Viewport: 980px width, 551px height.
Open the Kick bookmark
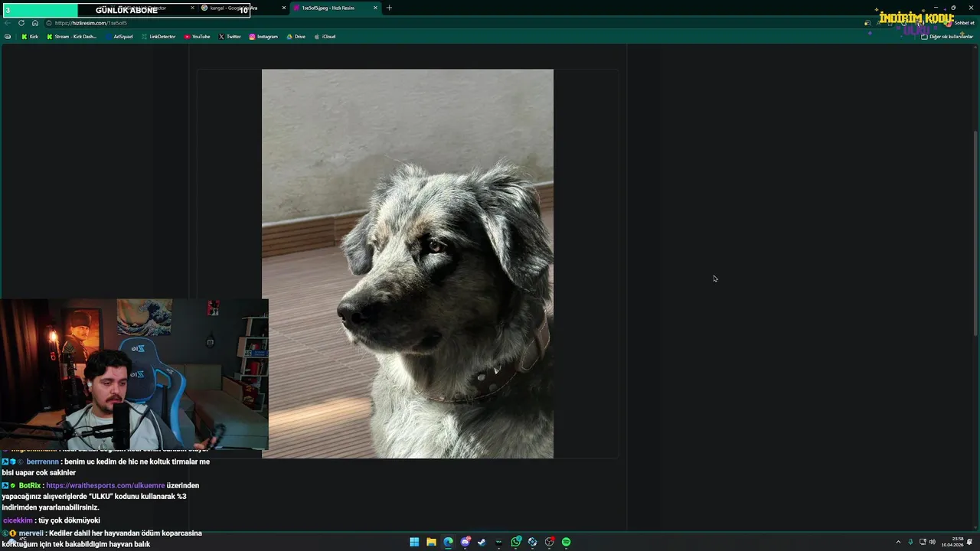click(30, 37)
